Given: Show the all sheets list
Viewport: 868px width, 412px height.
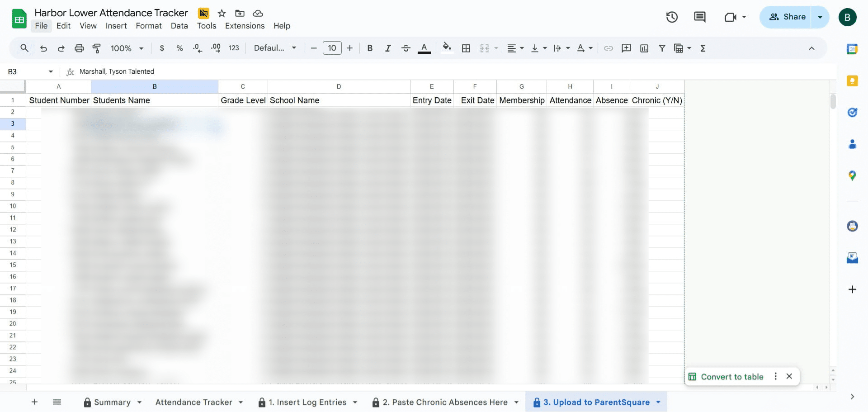Looking at the screenshot, I should [x=57, y=402].
